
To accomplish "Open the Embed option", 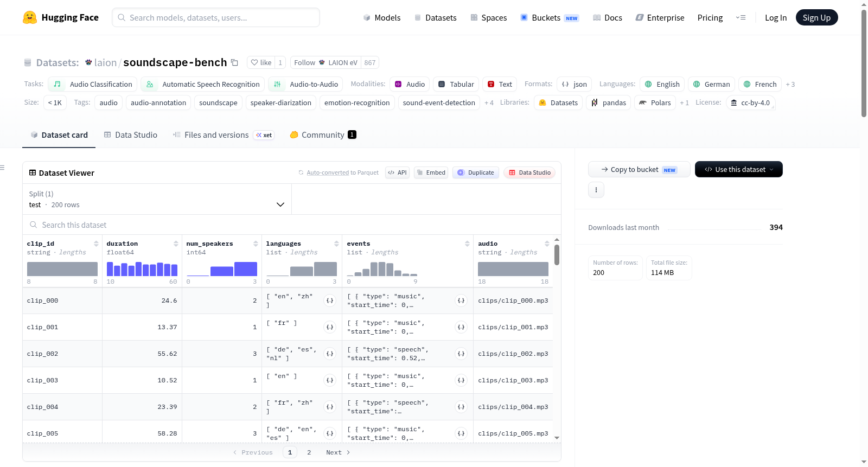I will tap(431, 172).
